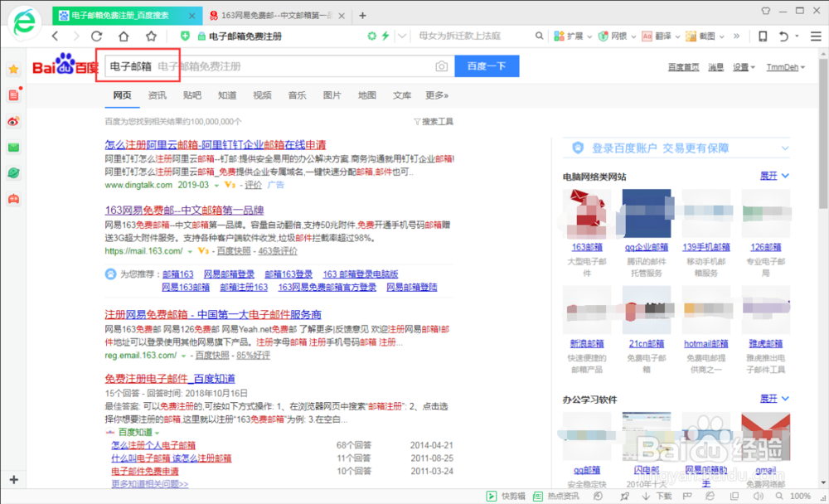
Task: Open result 免费注册电子邮件_百度知道
Action: 170,379
